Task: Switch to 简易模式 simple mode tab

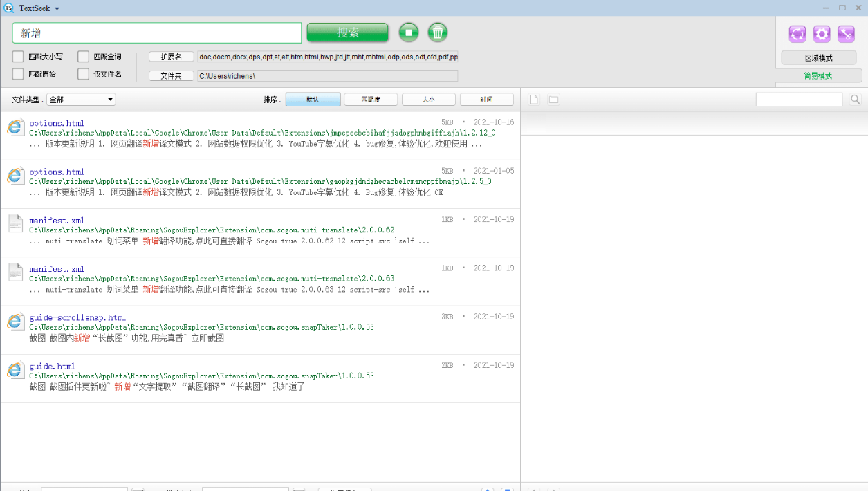Action: (819, 74)
